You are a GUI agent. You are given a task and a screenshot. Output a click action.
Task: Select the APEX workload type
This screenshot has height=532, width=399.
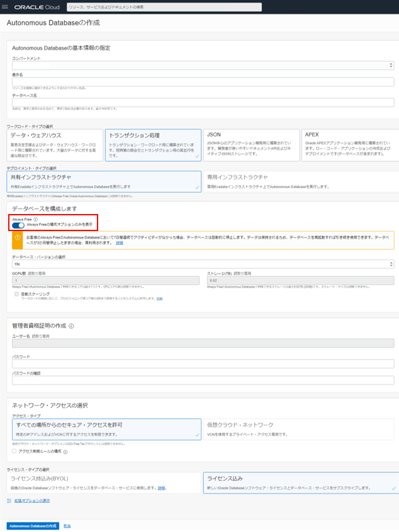click(x=350, y=145)
